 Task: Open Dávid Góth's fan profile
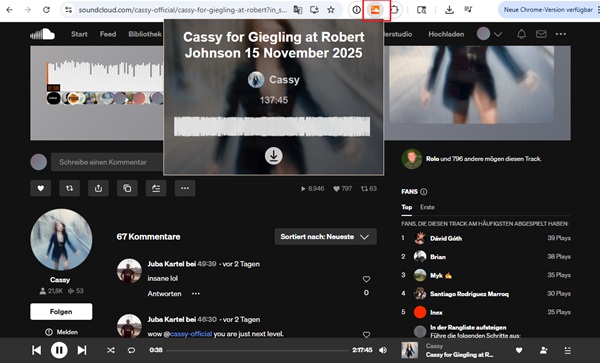point(446,238)
